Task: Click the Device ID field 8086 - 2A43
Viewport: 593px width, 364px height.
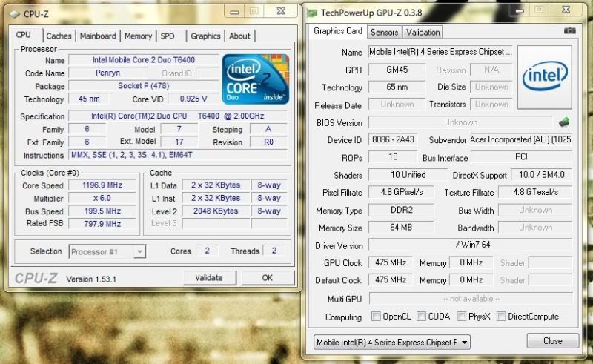Action: point(393,139)
